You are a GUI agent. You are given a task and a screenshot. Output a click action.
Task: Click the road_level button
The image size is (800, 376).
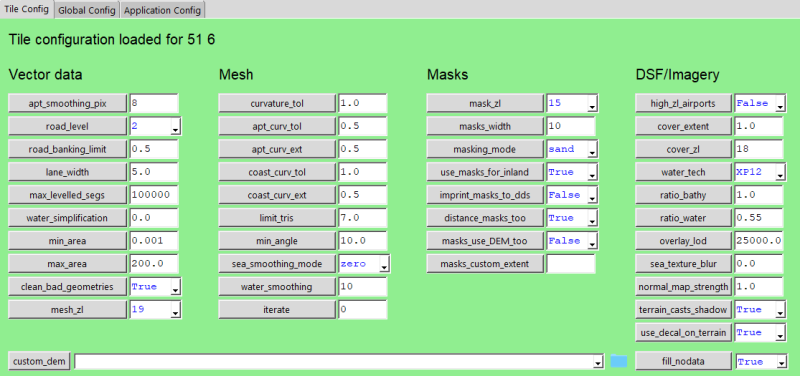tap(67, 127)
